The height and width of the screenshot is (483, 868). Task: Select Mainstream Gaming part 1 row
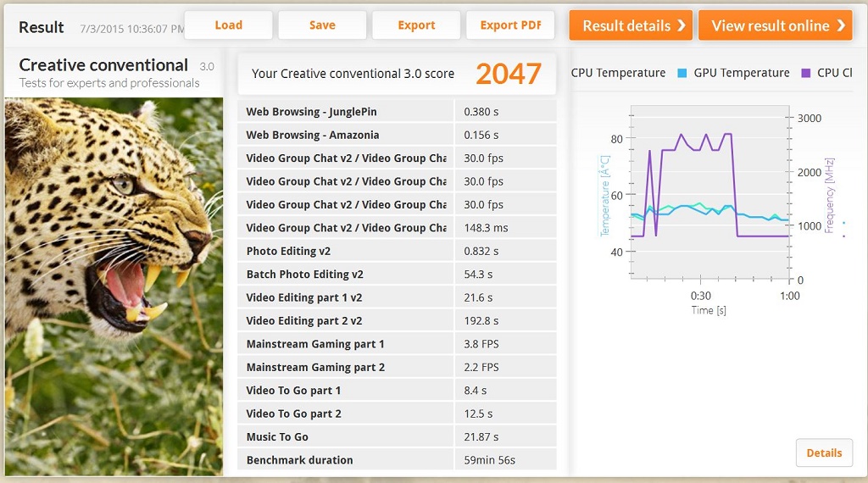[346, 344]
